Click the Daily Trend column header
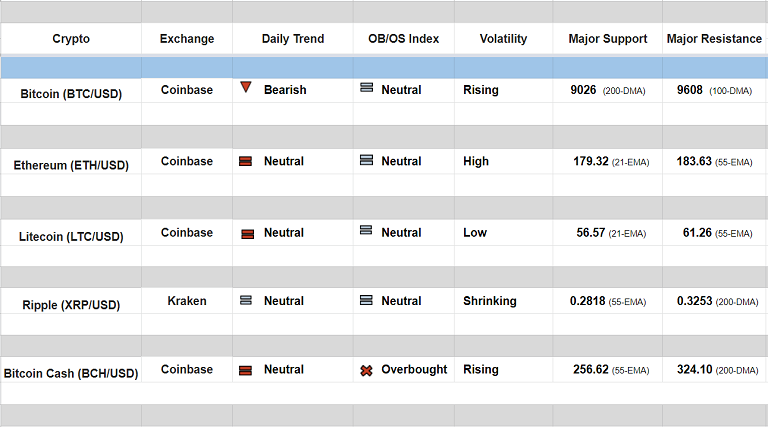 click(x=293, y=39)
